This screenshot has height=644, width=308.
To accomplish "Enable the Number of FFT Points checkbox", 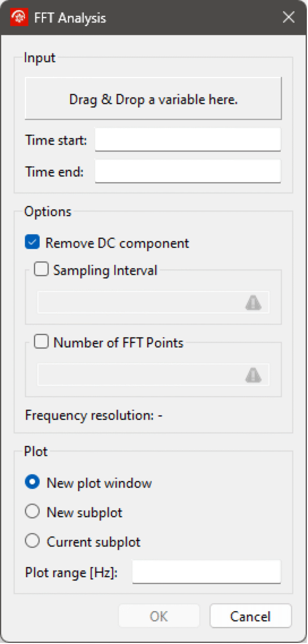I will tap(41, 342).
